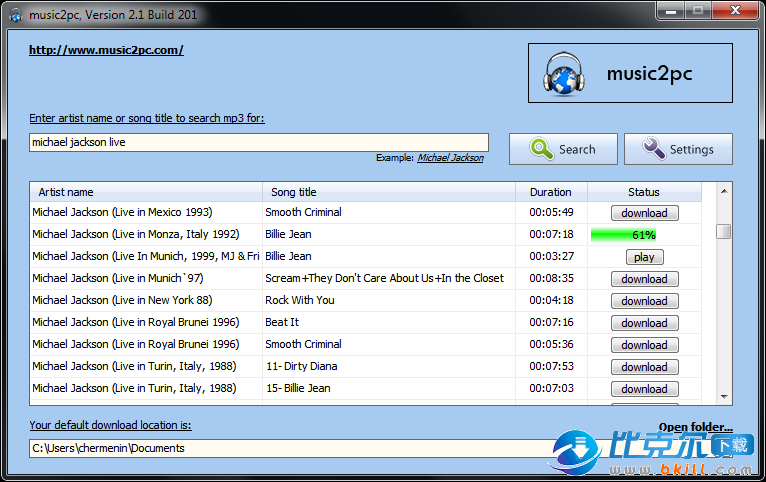Play Billie Jean Live in Munich 1999

point(644,257)
